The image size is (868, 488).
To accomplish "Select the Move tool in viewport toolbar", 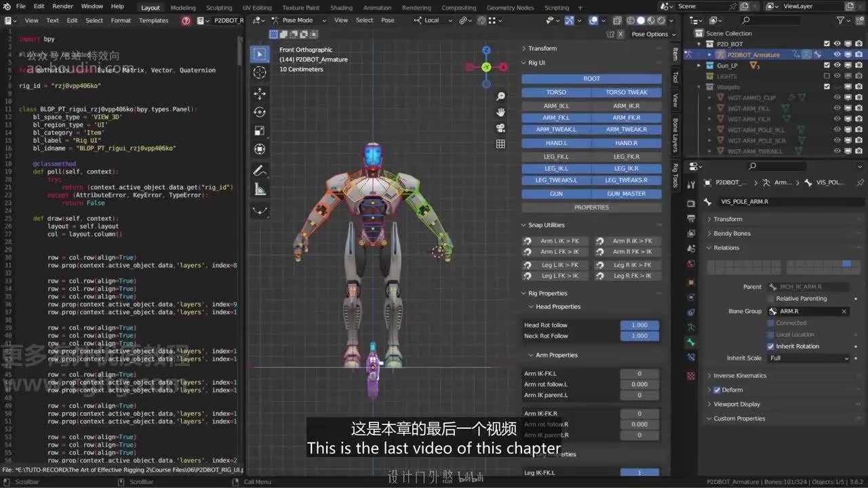I will pos(260,93).
